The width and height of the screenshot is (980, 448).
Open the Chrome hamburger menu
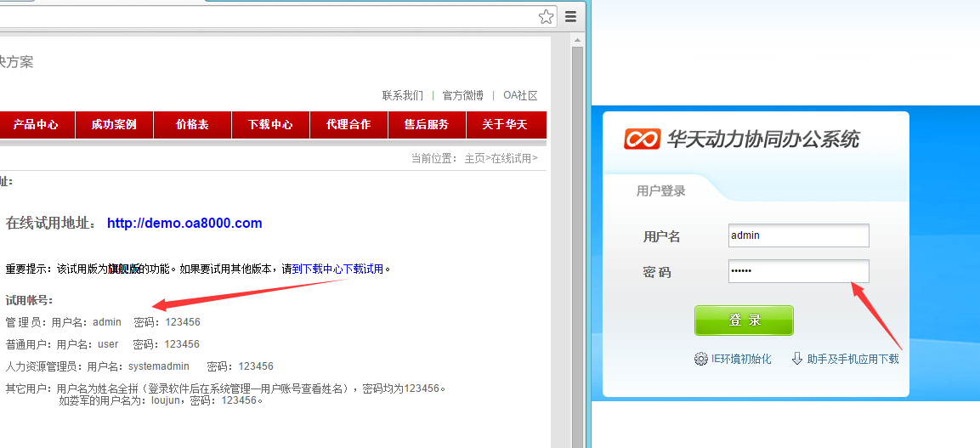point(570,17)
